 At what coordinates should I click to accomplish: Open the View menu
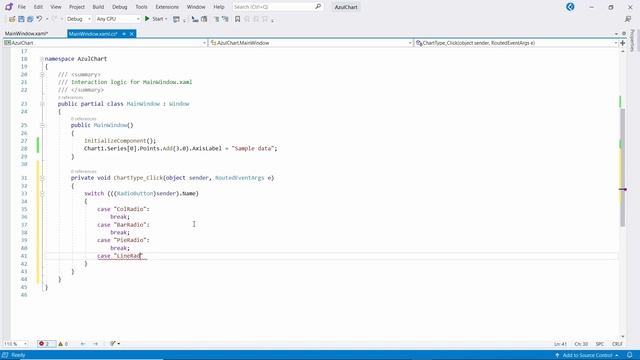coord(56,7)
